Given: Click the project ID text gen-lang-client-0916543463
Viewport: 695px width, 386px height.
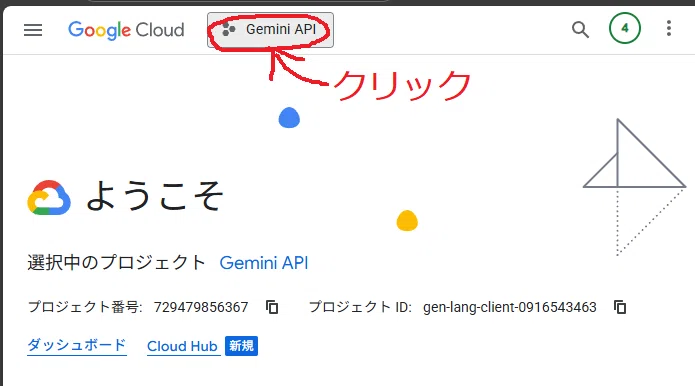Looking at the screenshot, I should click(x=510, y=307).
